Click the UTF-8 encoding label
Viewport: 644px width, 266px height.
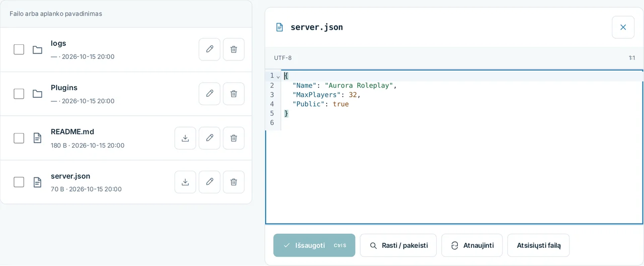coord(283,58)
